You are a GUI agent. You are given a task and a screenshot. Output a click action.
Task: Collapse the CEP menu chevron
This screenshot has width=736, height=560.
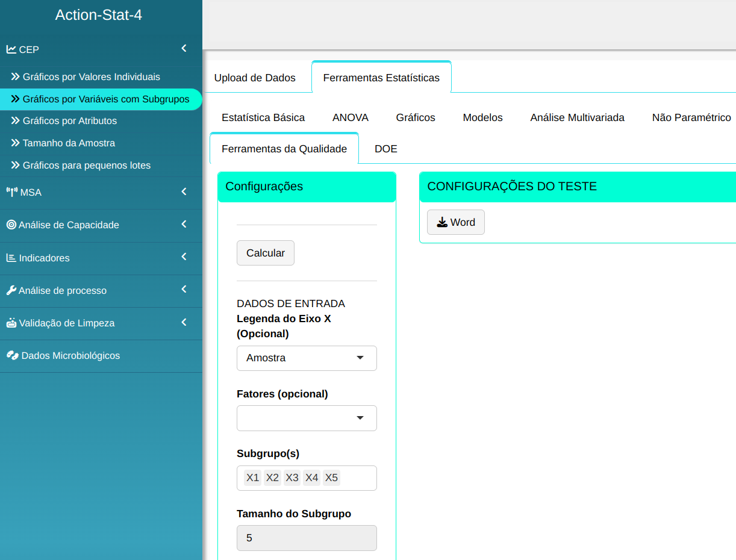coord(184,49)
